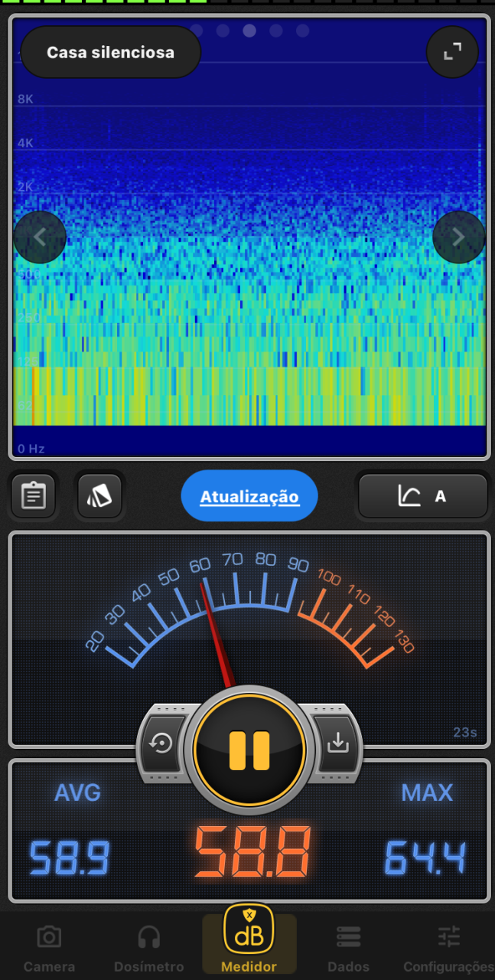Screen dimensions: 495x980
Task: Expand spectrogram to fullscreen
Action: [x=452, y=52]
